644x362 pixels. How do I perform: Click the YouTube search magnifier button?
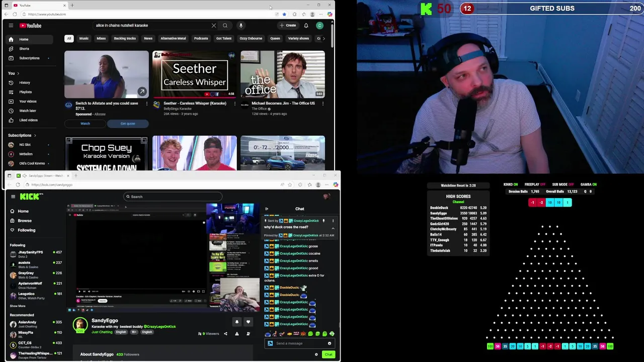(225, 25)
